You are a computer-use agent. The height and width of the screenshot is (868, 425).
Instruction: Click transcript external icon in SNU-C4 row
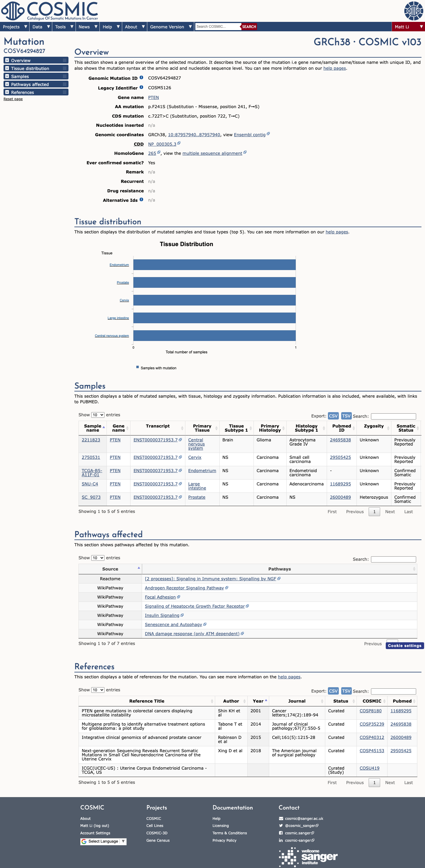click(180, 484)
